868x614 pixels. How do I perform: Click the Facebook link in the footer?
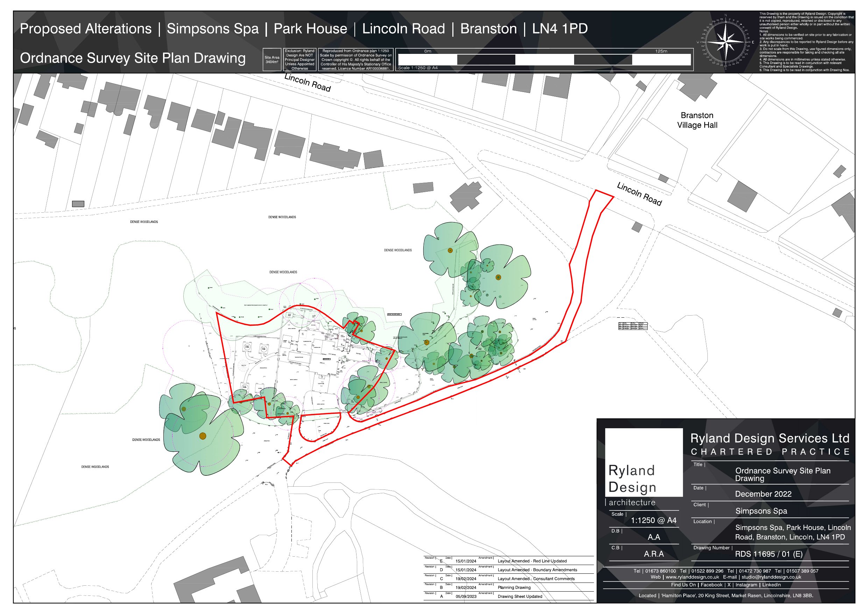coord(711,585)
